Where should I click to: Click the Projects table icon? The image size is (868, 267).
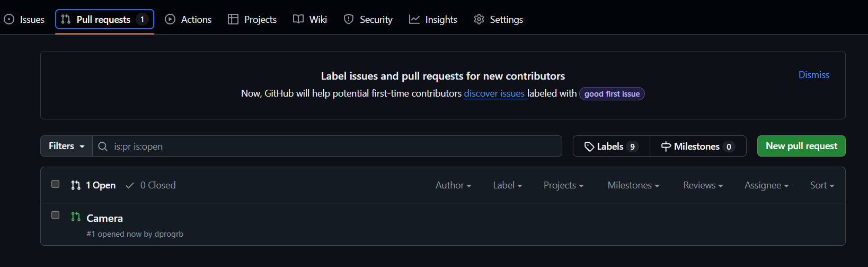click(233, 20)
